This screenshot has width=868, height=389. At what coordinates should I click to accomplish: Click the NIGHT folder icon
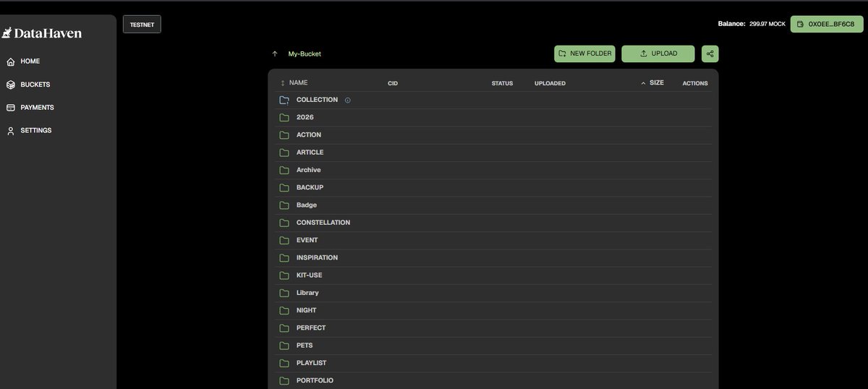point(284,310)
